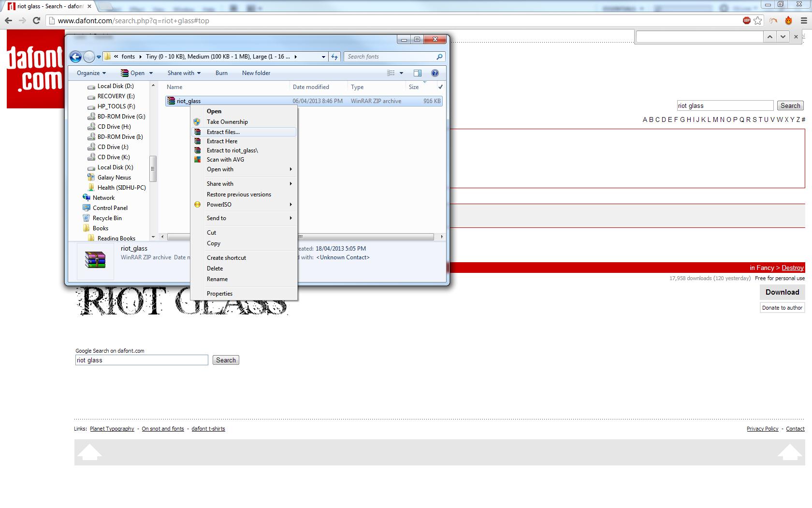Close the riot glass browser tab
The image size is (812, 508).
click(x=89, y=6)
